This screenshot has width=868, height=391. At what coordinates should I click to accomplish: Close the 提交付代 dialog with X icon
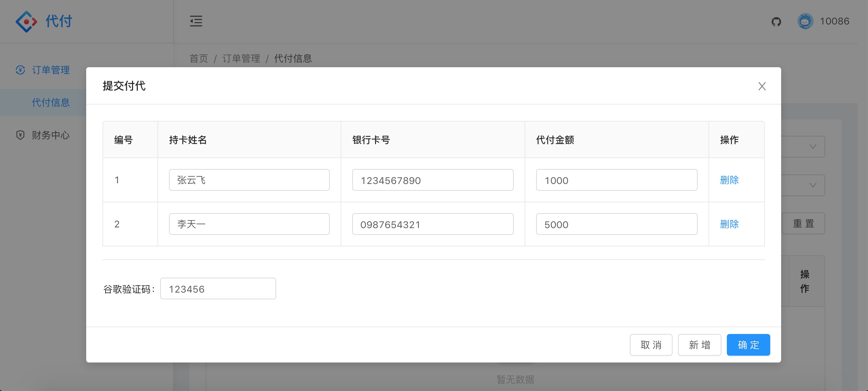pyautogui.click(x=762, y=86)
